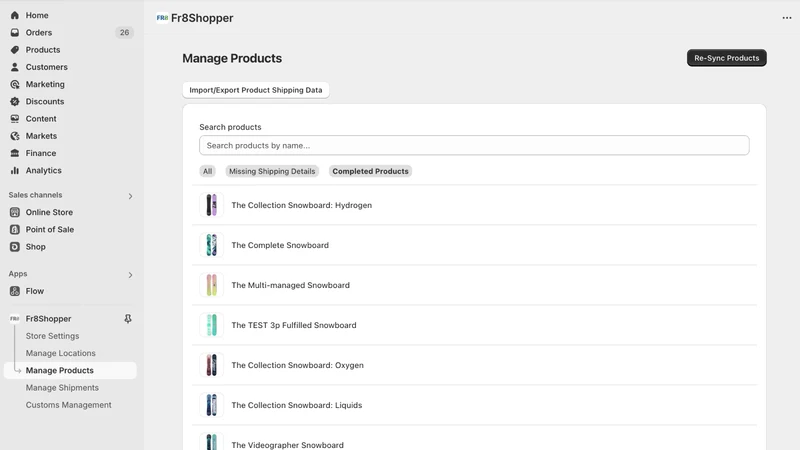Click the Search products by name field
The image size is (800, 450).
coord(474,145)
